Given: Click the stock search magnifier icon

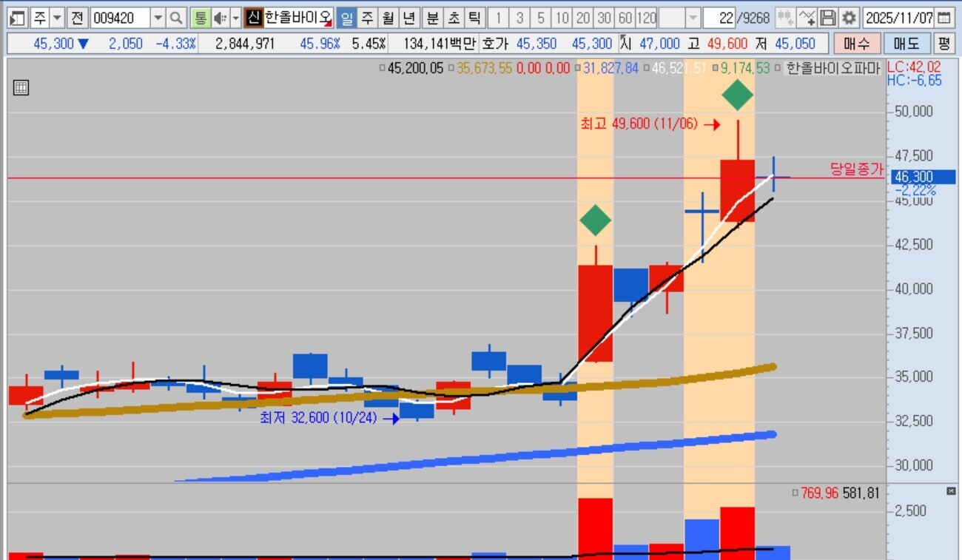Looking at the screenshot, I should click(176, 18).
